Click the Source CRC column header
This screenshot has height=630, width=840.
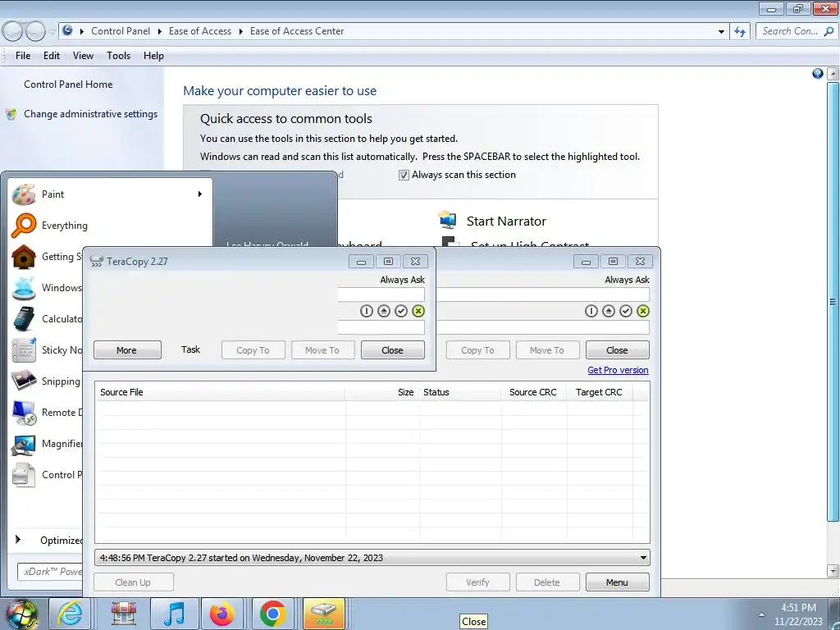tap(534, 392)
